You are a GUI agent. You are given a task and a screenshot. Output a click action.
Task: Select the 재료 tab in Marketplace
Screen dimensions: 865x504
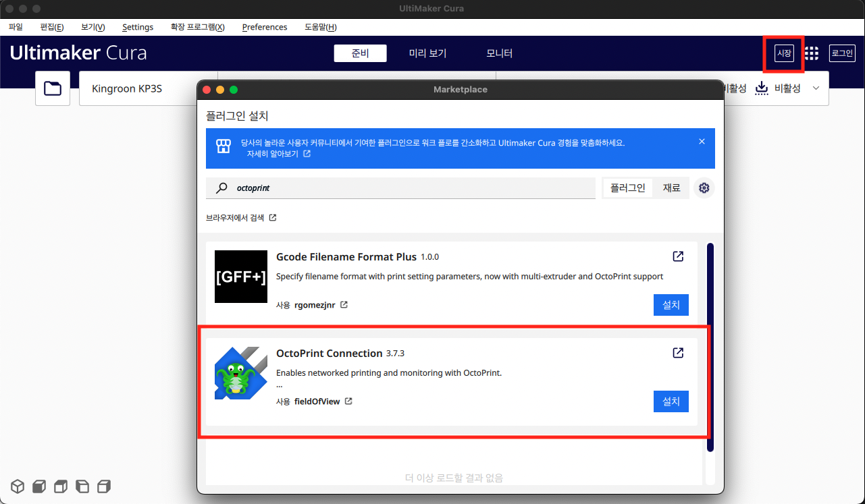[x=671, y=188]
